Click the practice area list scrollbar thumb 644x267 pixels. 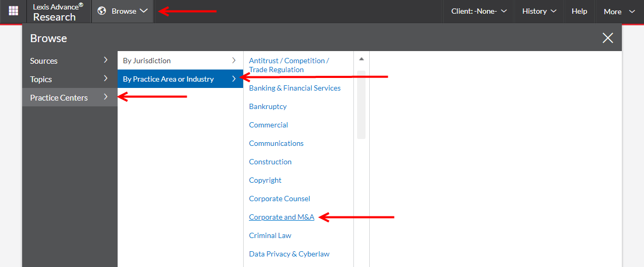[361, 104]
